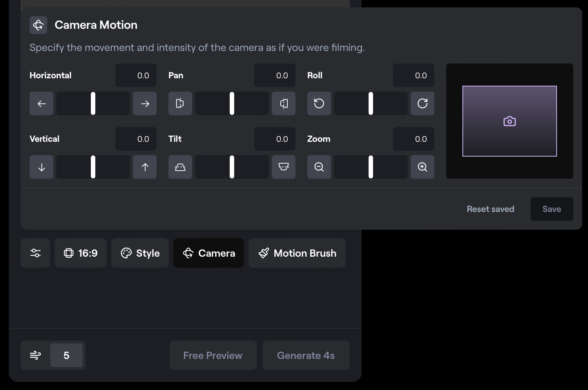
Task: Click the roll clockwise icon
Action: (423, 103)
